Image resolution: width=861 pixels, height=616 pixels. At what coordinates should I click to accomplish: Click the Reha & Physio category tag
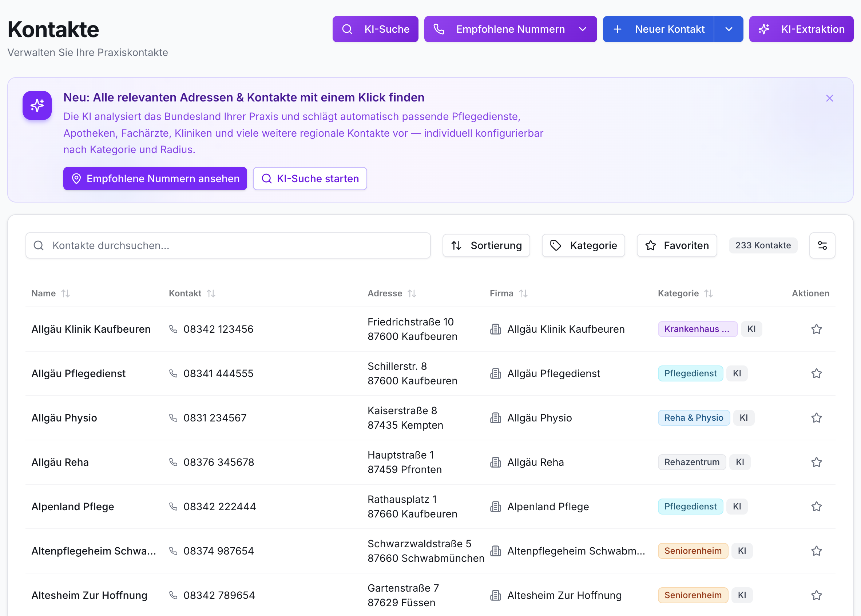[694, 418]
